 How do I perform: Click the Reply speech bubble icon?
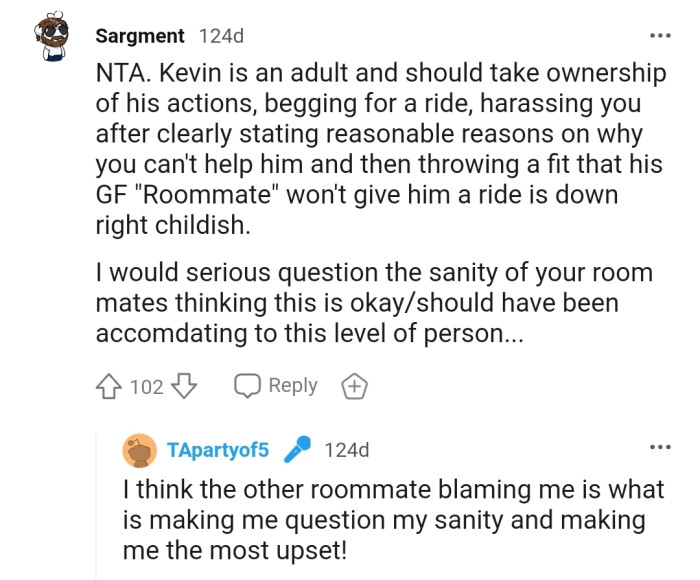(x=246, y=386)
